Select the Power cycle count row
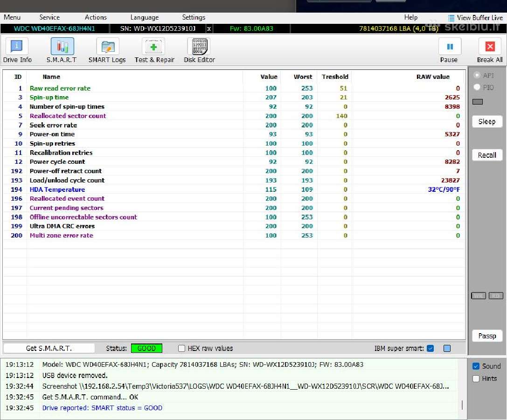Screen dimensions: 507x420 tap(234, 161)
